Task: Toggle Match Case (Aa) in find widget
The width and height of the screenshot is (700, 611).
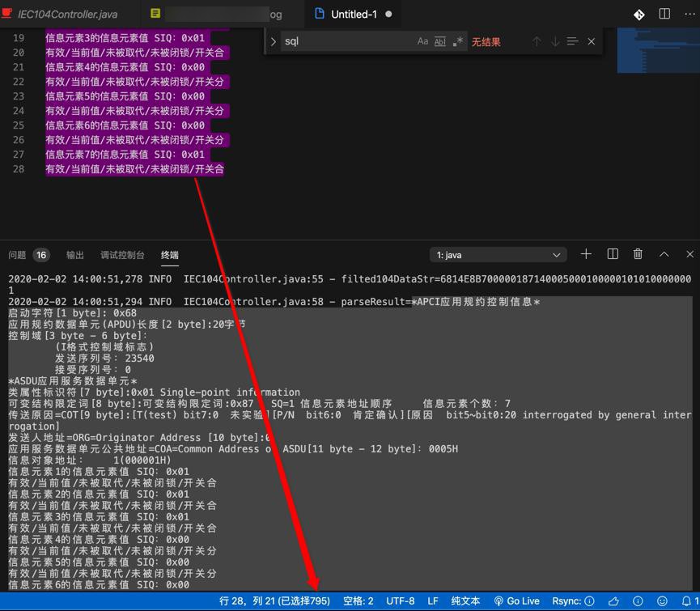Action: click(x=422, y=41)
